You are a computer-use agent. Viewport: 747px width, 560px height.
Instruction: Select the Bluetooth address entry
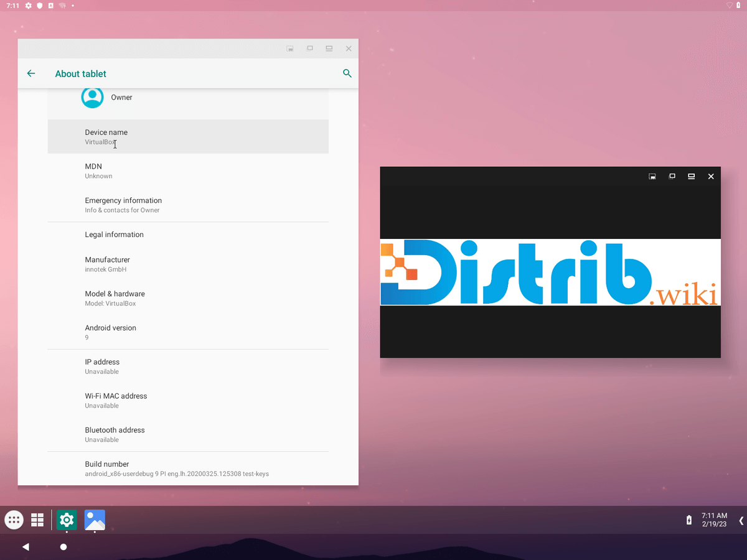click(188, 434)
